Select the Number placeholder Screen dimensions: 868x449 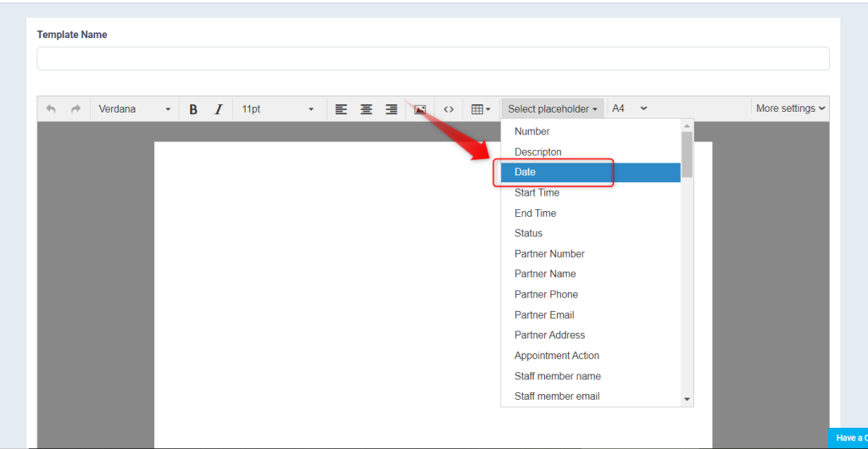click(591, 131)
